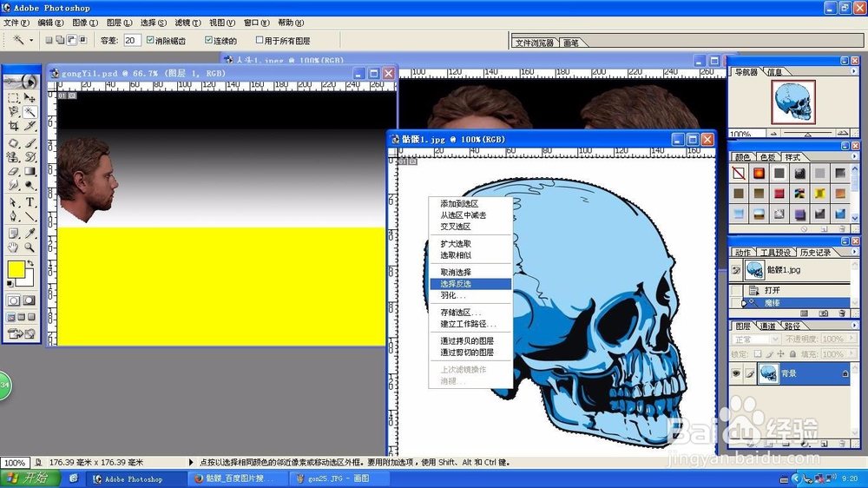Click the yellow foreground color swatch
Image resolution: width=868 pixels, height=488 pixels.
[x=16, y=270]
